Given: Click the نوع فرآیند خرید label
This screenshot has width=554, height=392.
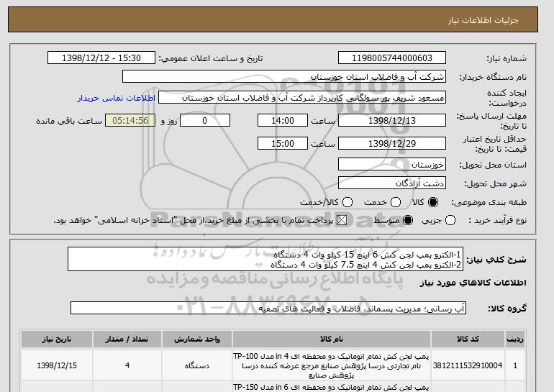Looking at the screenshot, I should (x=497, y=220).
